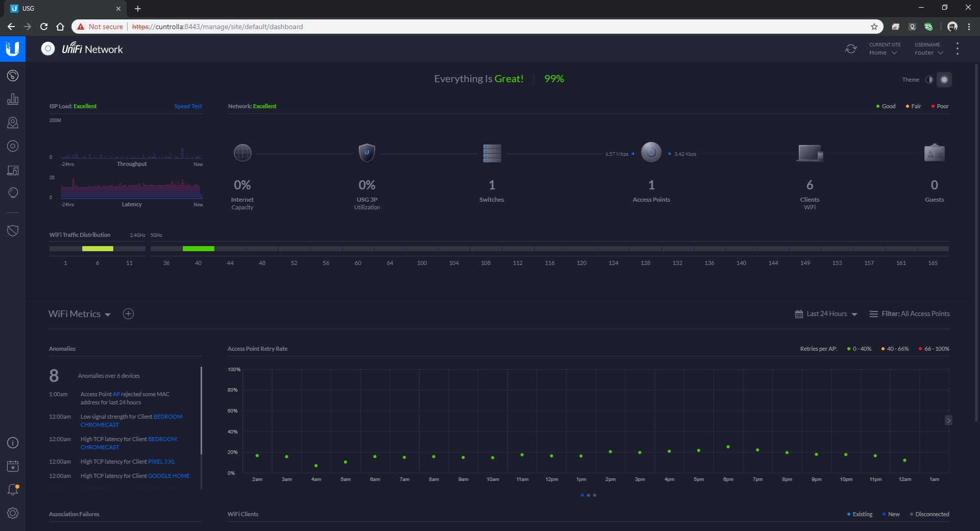This screenshot has height=531, width=980.
Task: Select the Statistics bar chart sidebar icon
Action: 13,99
